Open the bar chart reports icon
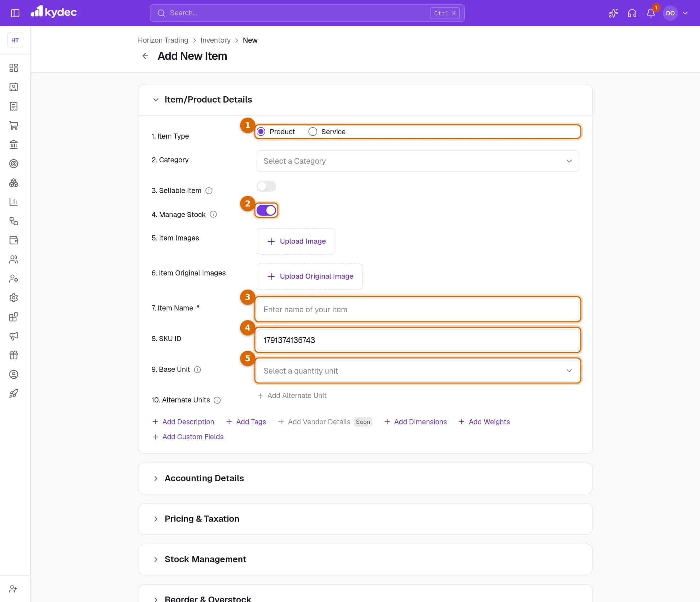 point(13,202)
